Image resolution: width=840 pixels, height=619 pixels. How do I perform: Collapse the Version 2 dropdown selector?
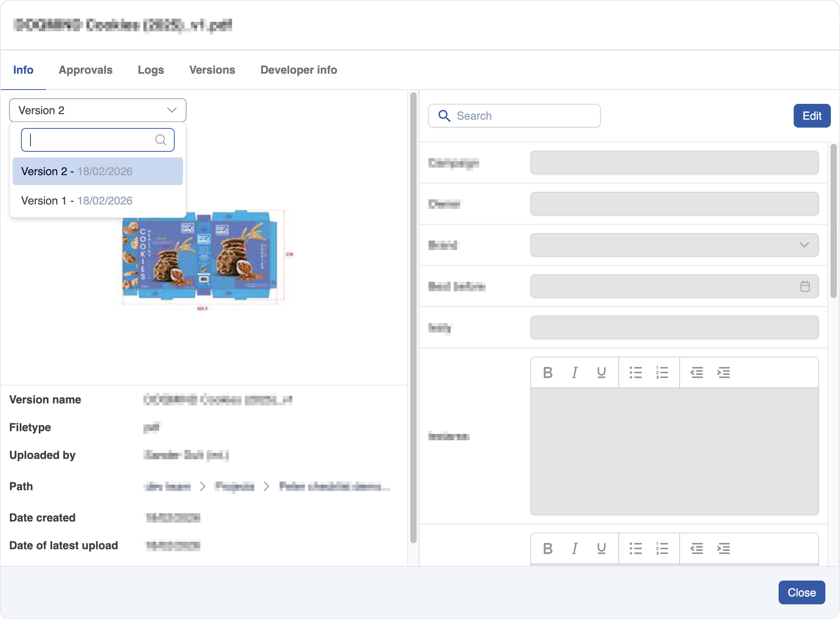(x=98, y=110)
